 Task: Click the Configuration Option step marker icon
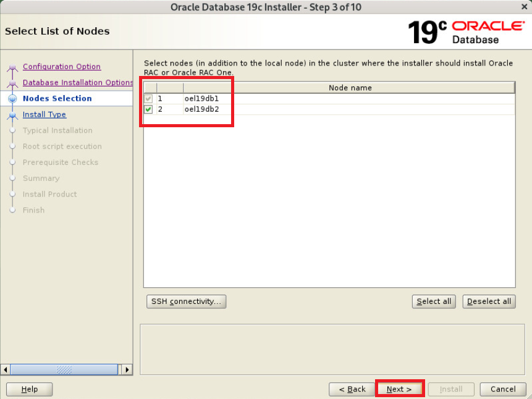tap(12, 67)
